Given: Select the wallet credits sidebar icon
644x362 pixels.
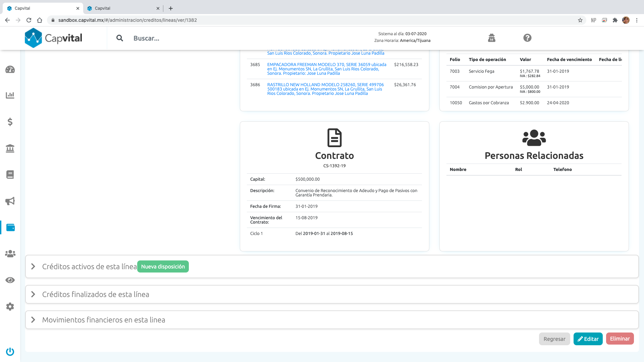Looking at the screenshot, I should [x=10, y=228].
